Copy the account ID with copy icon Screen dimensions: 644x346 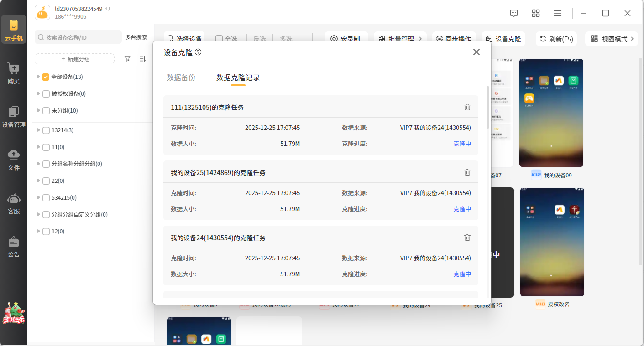click(107, 9)
